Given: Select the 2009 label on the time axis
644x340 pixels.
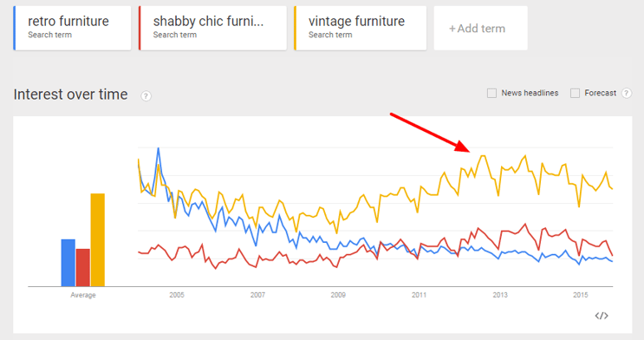Looking at the screenshot, I should click(338, 295).
